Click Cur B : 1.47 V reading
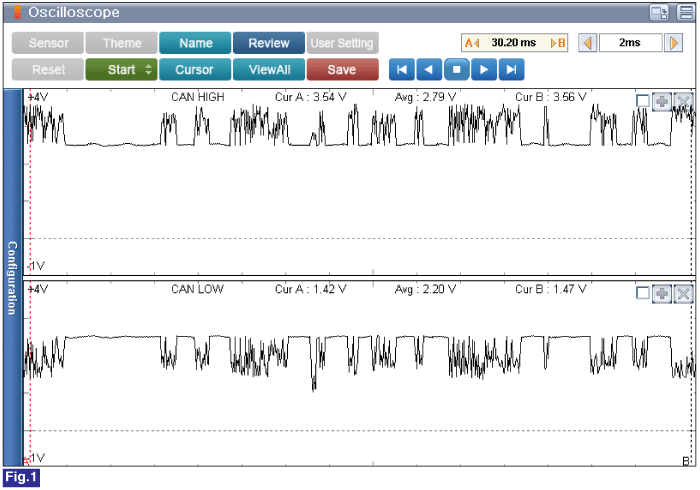The image size is (700, 490). coord(551,289)
